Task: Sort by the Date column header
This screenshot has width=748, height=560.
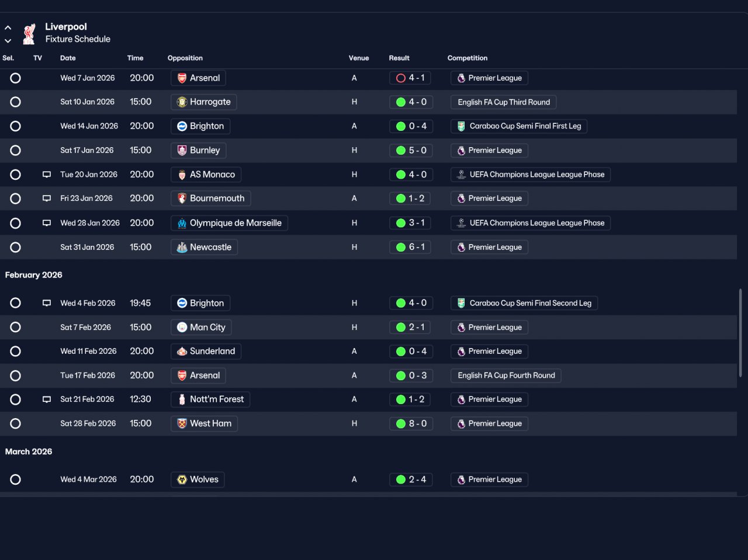Action: [x=68, y=58]
